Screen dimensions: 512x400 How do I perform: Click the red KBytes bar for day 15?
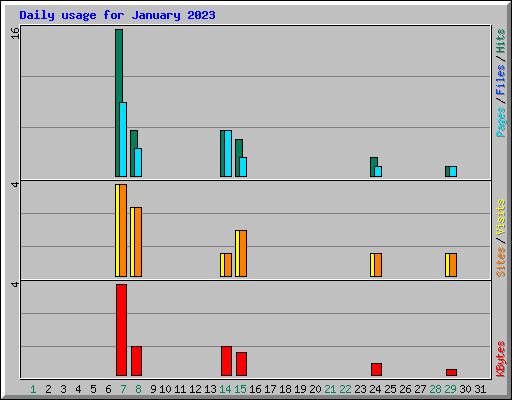point(241,364)
